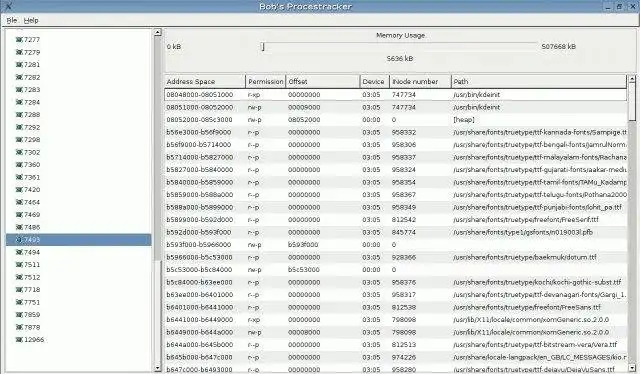
Task: Click the icon for process 7859
Action: click(x=19, y=315)
